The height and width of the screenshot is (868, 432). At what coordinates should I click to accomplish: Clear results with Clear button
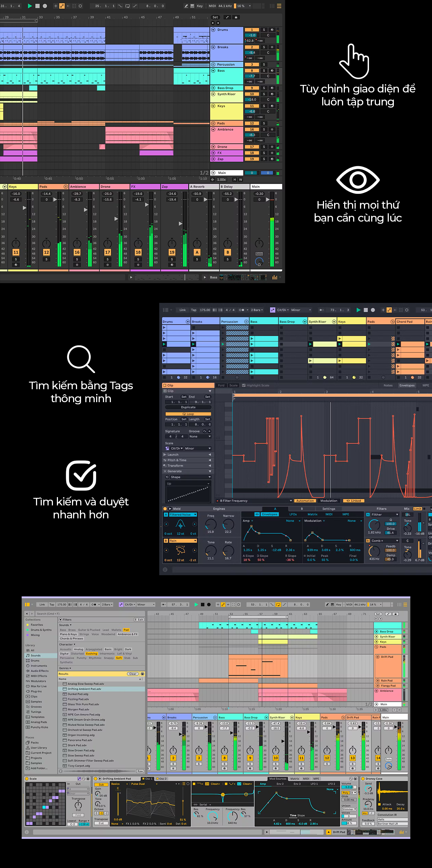coord(133,674)
